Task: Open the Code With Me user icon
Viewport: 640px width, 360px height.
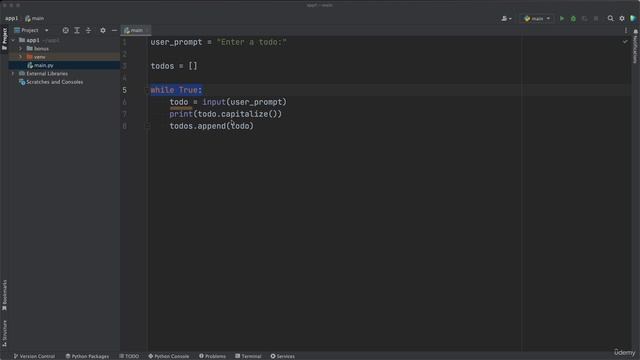Action: (506, 18)
